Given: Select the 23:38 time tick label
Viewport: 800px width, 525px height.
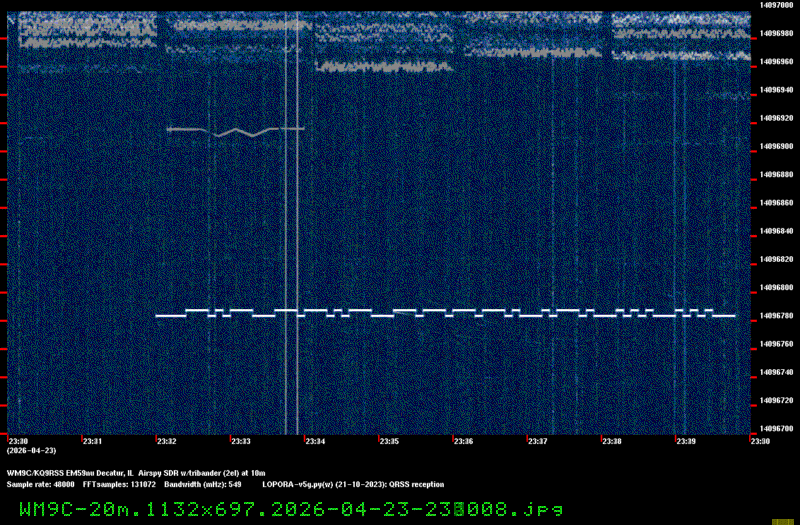Looking at the screenshot, I should click(x=612, y=441).
